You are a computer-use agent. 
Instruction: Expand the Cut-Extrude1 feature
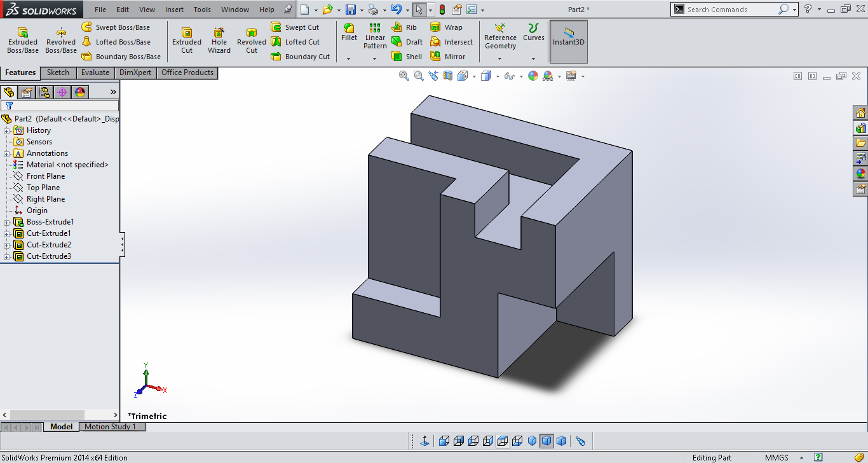(7, 233)
